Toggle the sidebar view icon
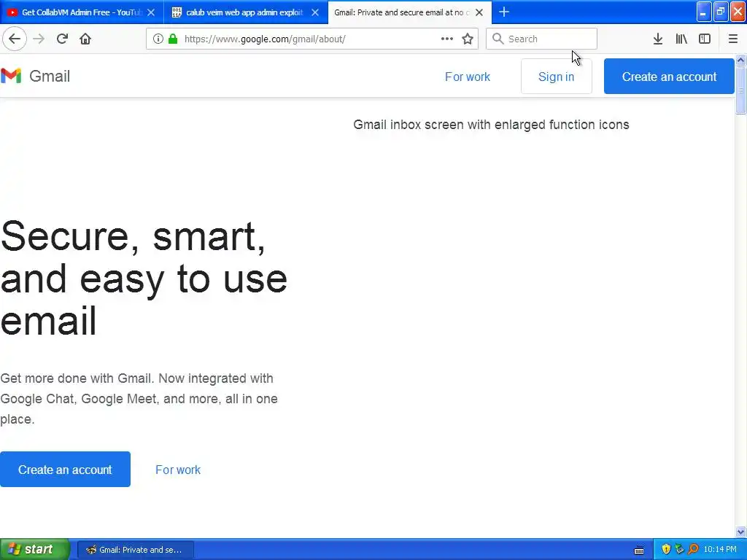Image resolution: width=747 pixels, height=560 pixels. [705, 39]
